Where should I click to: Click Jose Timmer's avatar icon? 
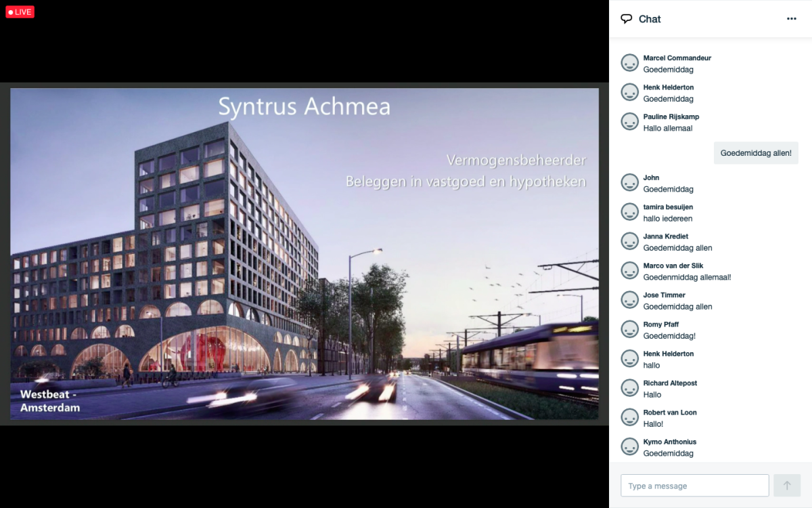(630, 300)
